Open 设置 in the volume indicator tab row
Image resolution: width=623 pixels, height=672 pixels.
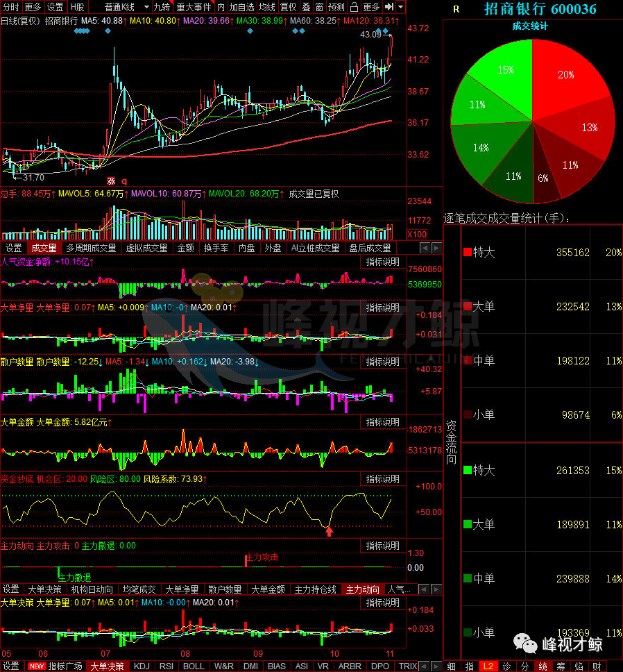[x=13, y=248]
